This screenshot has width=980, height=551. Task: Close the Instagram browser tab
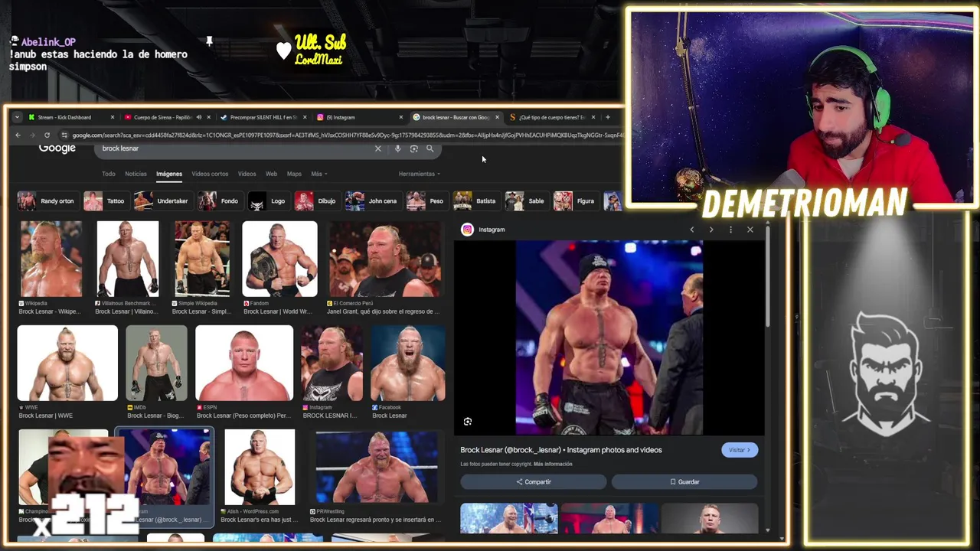pos(400,117)
